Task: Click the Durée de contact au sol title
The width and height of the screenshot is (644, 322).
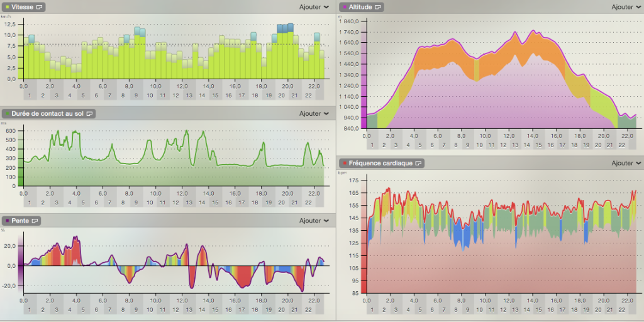Action: [47, 114]
